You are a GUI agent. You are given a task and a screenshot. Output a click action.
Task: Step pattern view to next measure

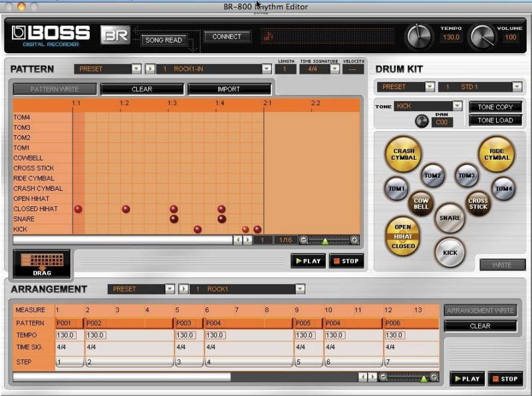247,240
